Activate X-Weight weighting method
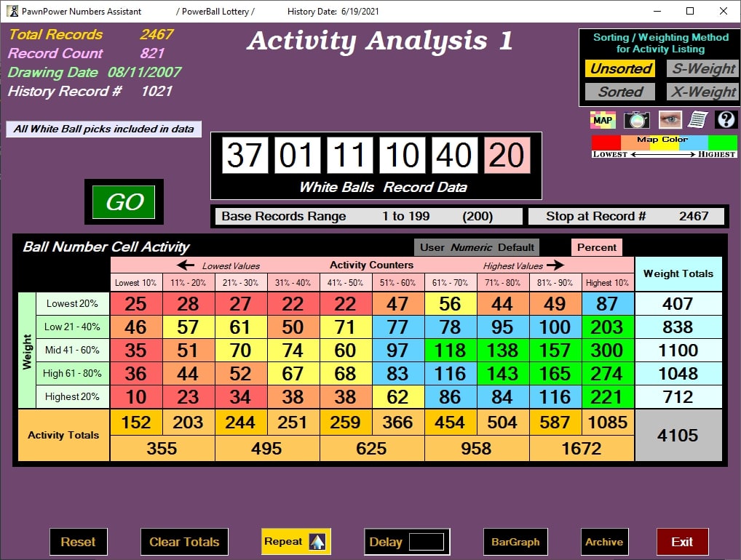 click(x=702, y=92)
